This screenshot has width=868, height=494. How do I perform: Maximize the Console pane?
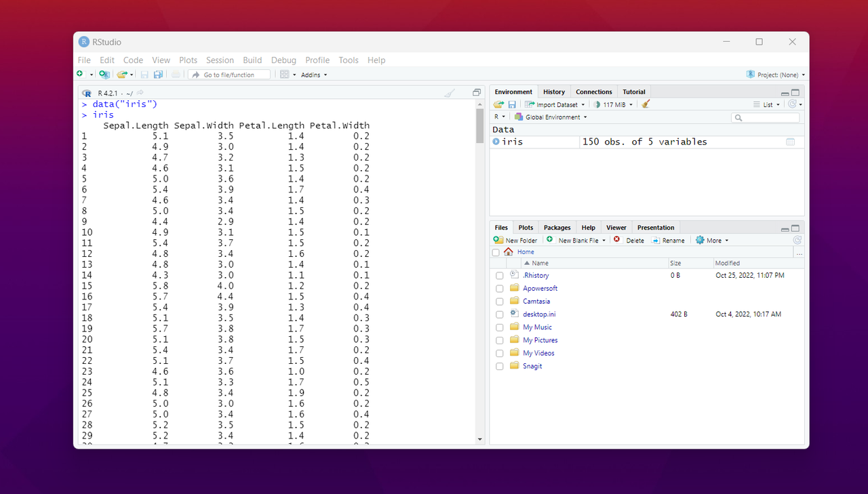coord(477,93)
